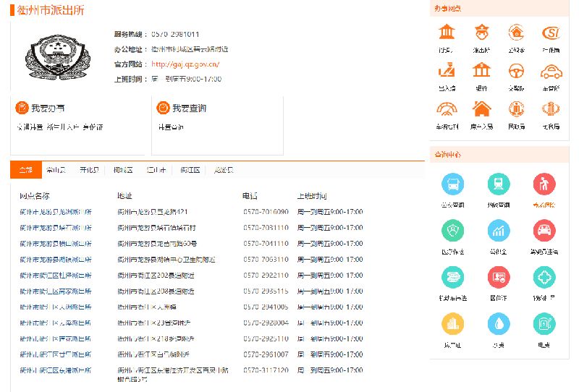Screen dimensions: 579x392
Task: Open the 房产交易 house icon
Action: (481, 109)
